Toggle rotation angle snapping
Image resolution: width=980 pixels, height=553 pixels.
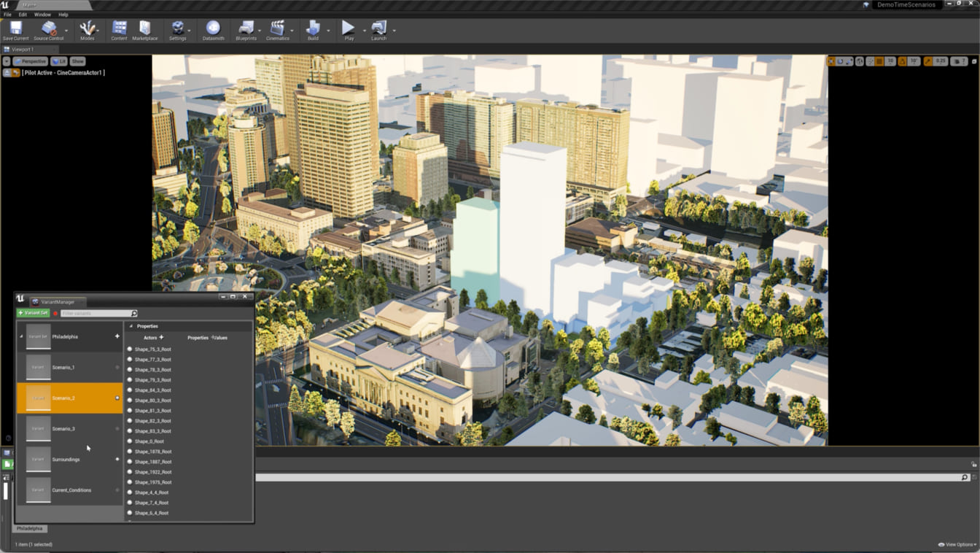(902, 61)
